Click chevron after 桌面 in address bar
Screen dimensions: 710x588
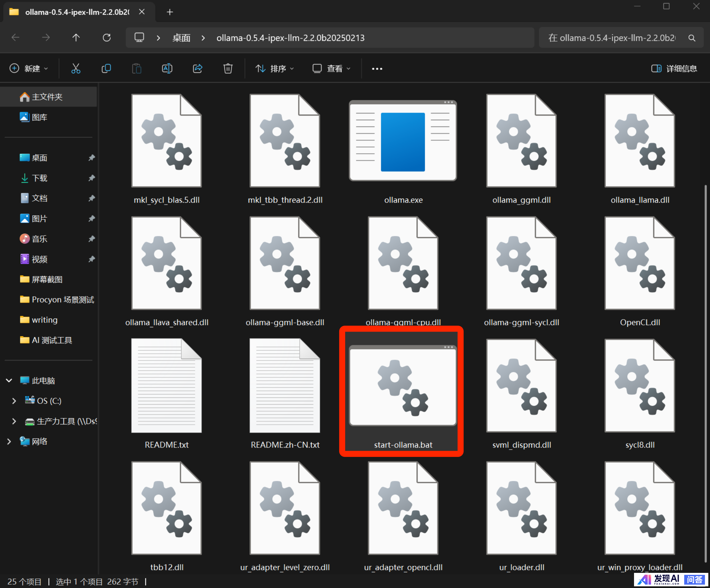[x=203, y=38]
